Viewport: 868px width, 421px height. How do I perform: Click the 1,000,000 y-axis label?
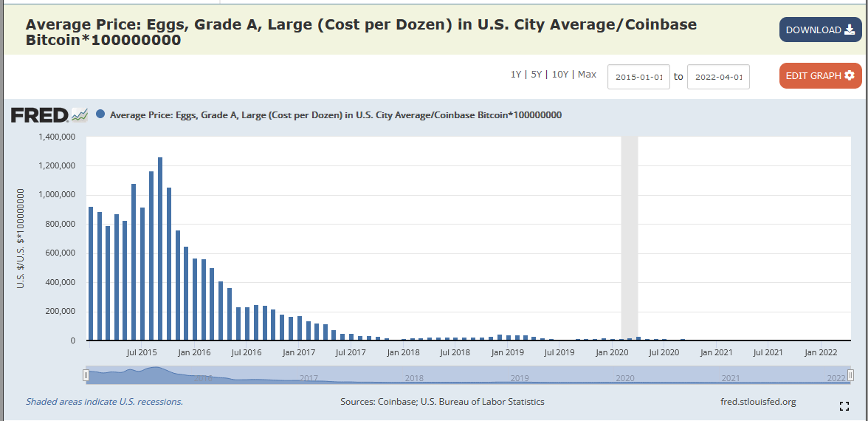pyautogui.click(x=56, y=195)
